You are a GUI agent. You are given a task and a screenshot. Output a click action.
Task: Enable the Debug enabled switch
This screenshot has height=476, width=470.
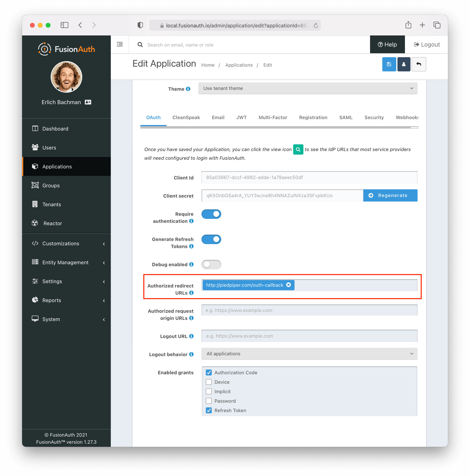click(x=211, y=264)
